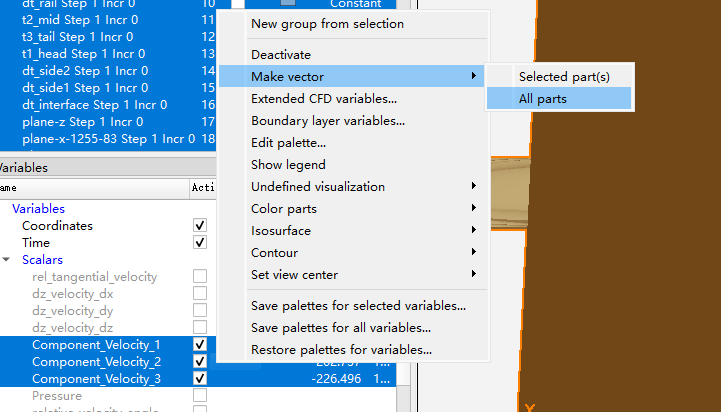The height and width of the screenshot is (412, 721).
Task: Expand Set view center submenu
Action: 295,275
